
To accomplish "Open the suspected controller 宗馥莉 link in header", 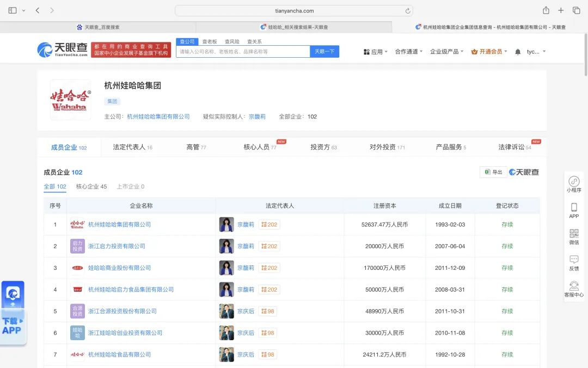I will (x=257, y=117).
